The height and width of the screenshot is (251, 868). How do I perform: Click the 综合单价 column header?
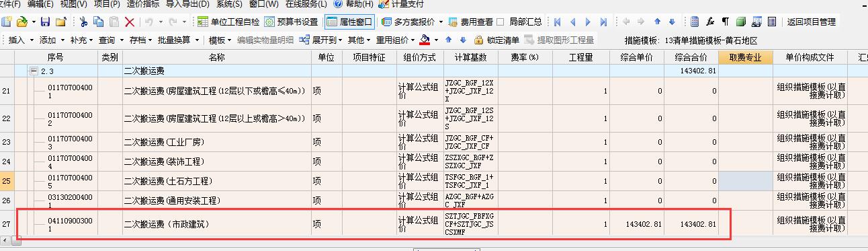click(x=638, y=57)
